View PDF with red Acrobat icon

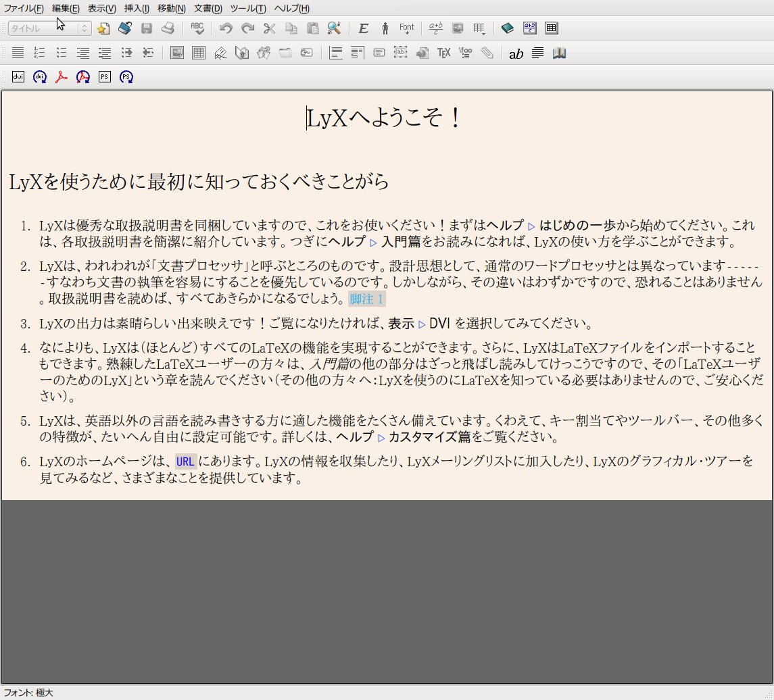(62, 77)
